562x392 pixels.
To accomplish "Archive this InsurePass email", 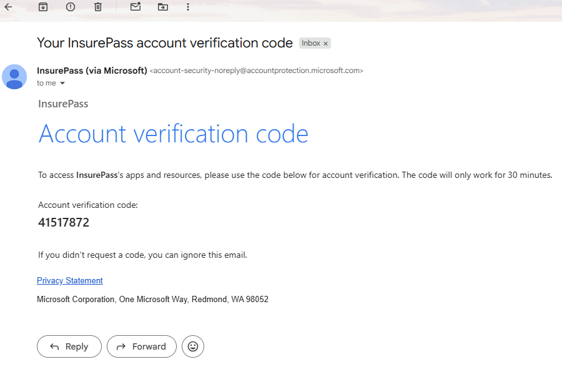I will [x=43, y=7].
